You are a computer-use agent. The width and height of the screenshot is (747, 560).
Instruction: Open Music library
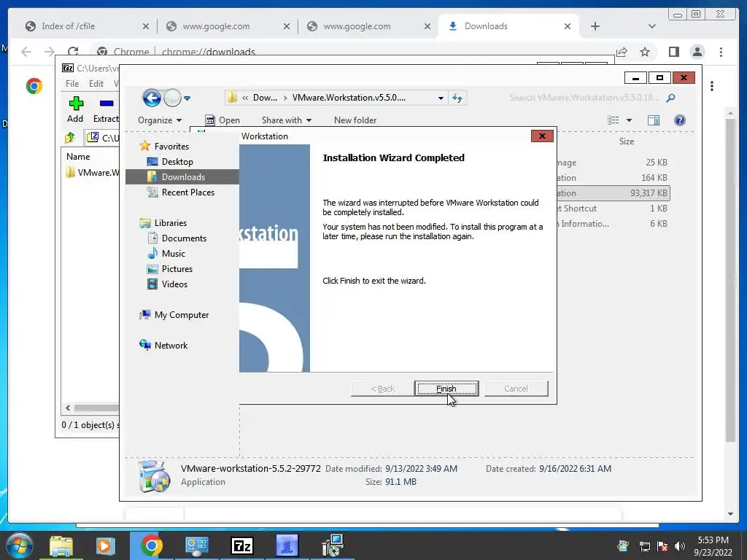click(x=166, y=253)
